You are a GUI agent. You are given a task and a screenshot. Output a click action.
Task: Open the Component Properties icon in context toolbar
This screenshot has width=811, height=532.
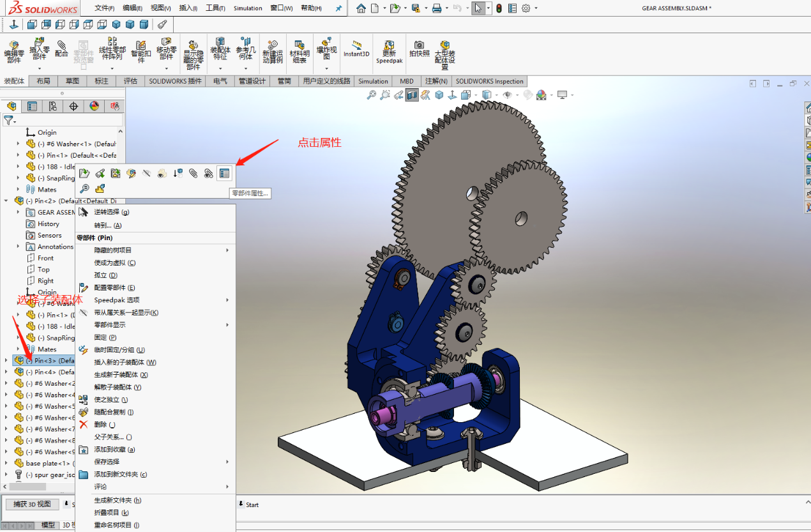224,173
